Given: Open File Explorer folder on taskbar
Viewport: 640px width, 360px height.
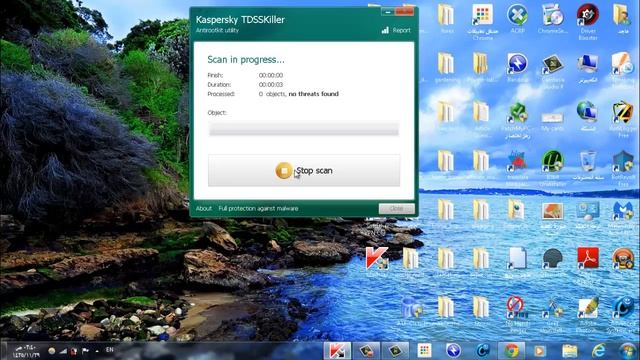Looking at the screenshot, I should click(x=569, y=351).
